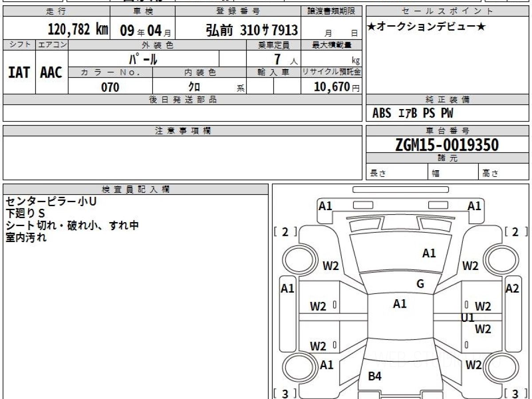This screenshot has height=399, width=532.
Task: Select inspection date 09年04月
Action: coord(145,31)
